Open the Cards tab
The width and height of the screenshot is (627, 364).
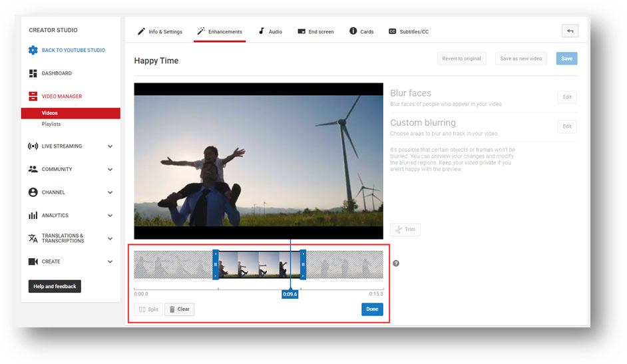click(x=361, y=31)
